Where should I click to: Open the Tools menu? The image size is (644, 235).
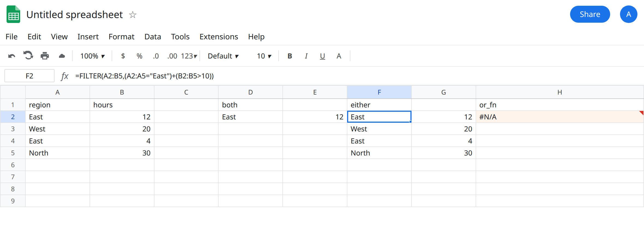point(180,37)
